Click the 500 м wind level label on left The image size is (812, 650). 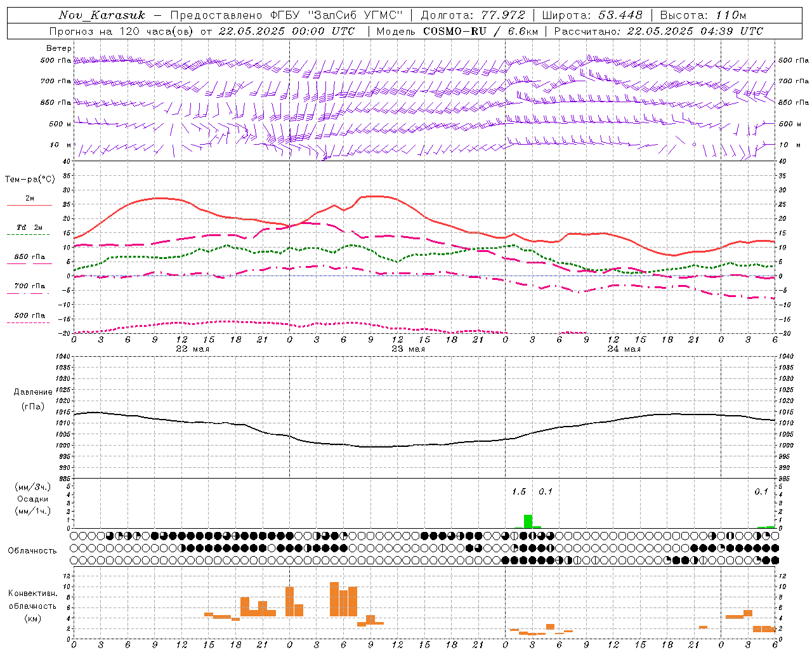[x=60, y=124]
